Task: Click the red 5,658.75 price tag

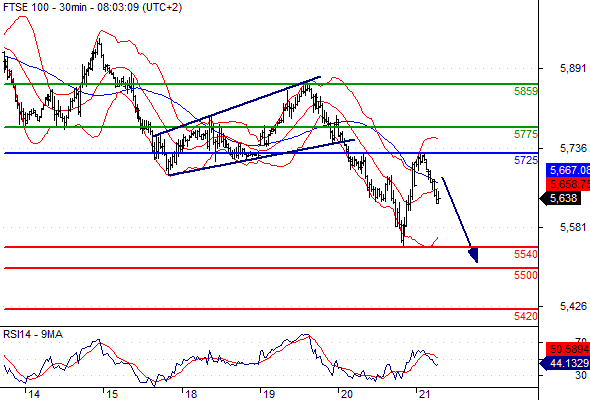Action: (568, 184)
